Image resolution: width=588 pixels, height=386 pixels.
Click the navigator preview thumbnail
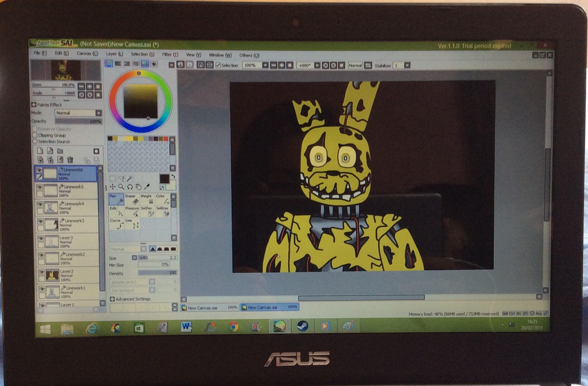(x=66, y=70)
